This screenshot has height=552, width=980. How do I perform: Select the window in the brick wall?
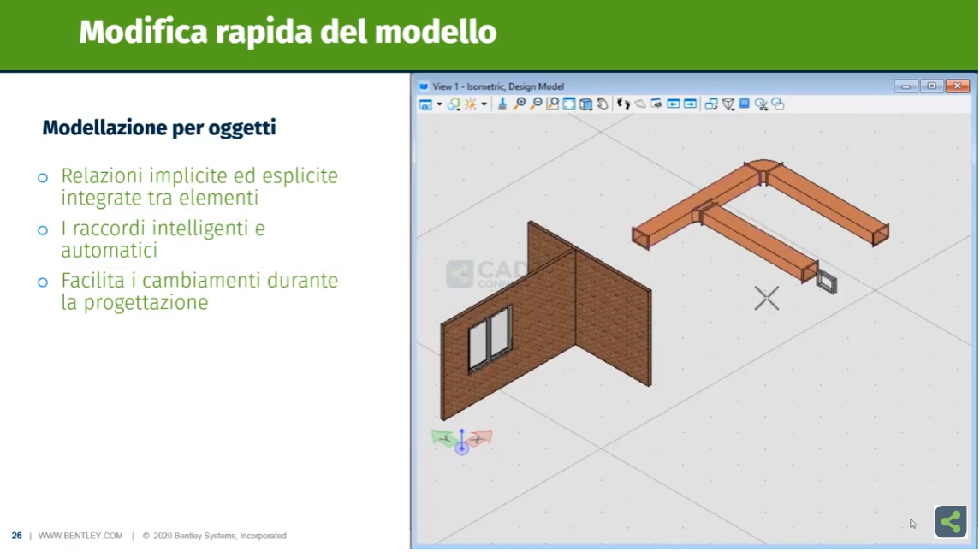489,338
